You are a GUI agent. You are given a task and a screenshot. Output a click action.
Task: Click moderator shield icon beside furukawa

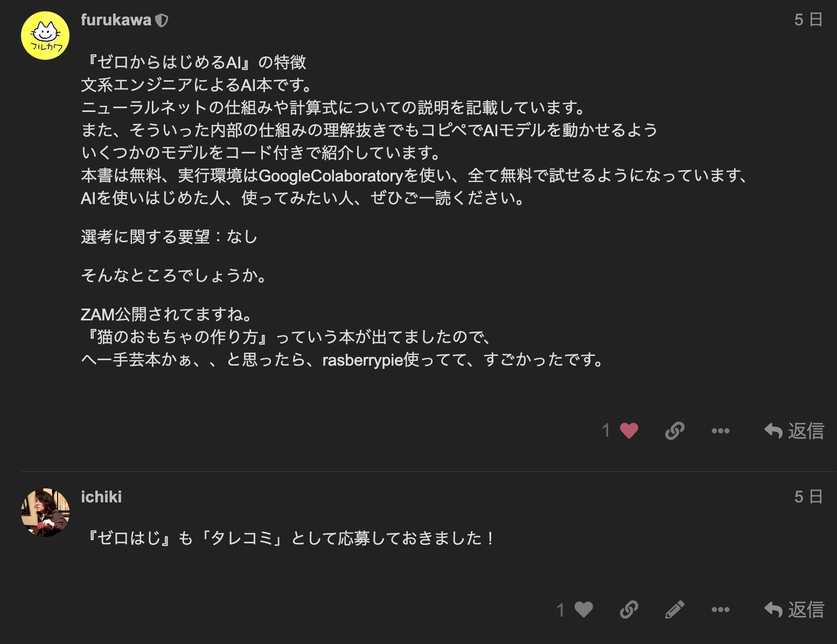click(x=162, y=20)
